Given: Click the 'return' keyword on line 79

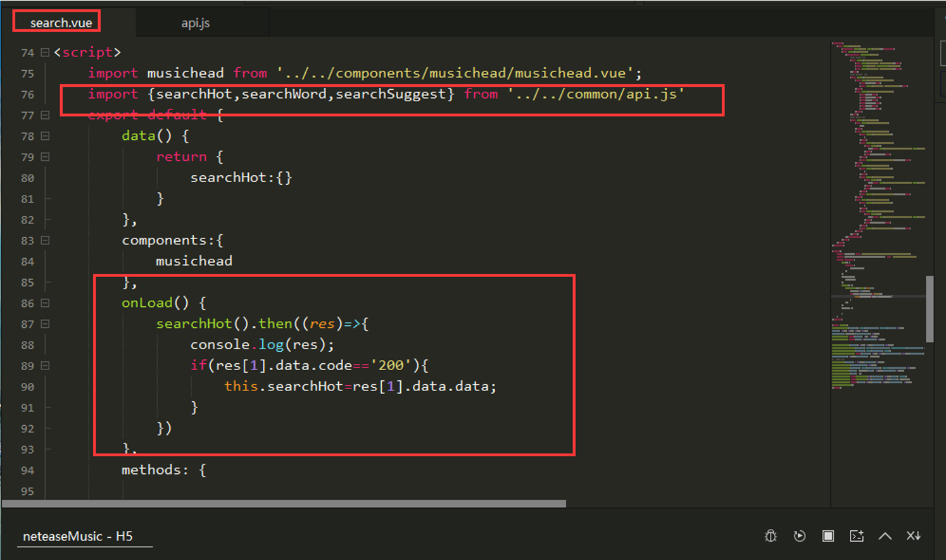Looking at the screenshot, I should point(181,157).
